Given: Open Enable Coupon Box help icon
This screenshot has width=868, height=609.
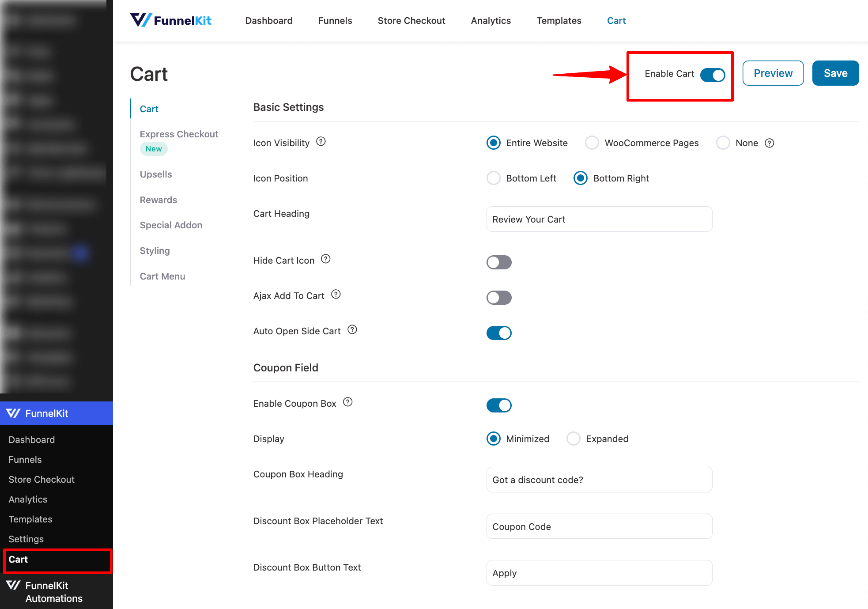Looking at the screenshot, I should point(348,402).
